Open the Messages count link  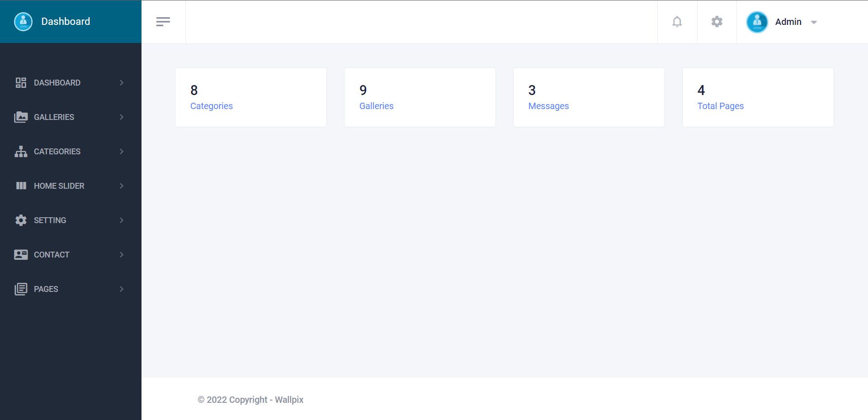548,106
